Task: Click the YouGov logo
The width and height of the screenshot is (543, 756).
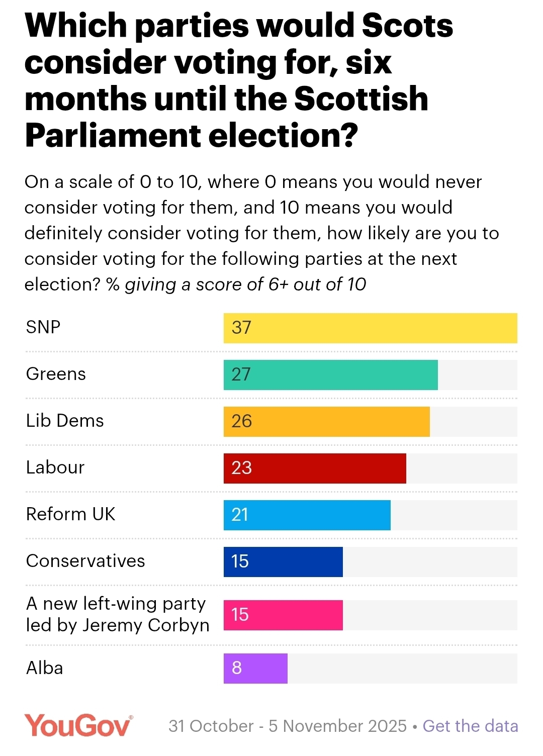Action: pos(78,725)
